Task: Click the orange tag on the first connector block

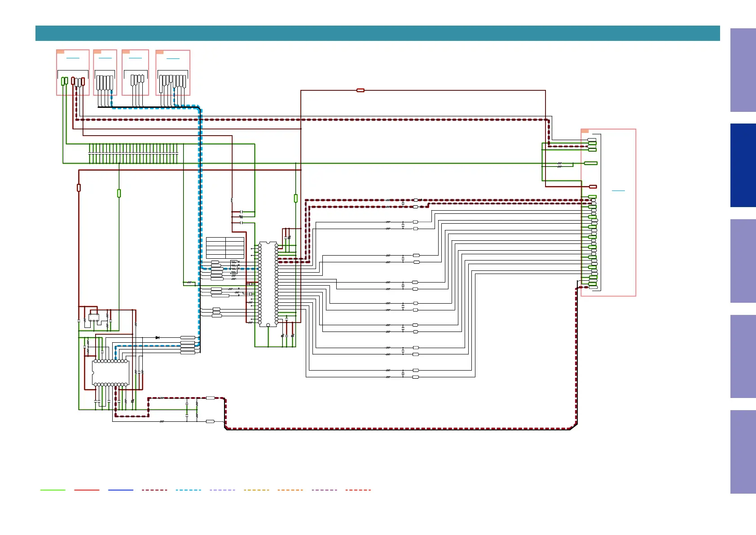Action: (x=61, y=52)
